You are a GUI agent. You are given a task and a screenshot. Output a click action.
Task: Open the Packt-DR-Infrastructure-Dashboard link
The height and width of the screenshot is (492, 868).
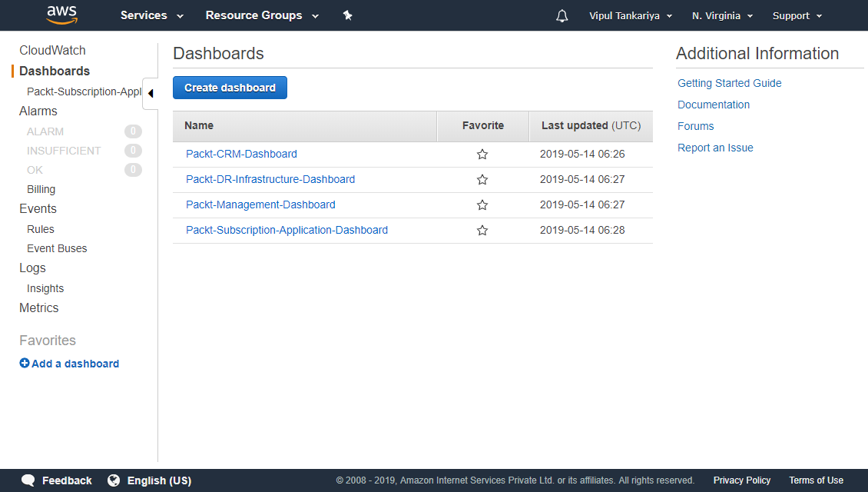coord(270,180)
